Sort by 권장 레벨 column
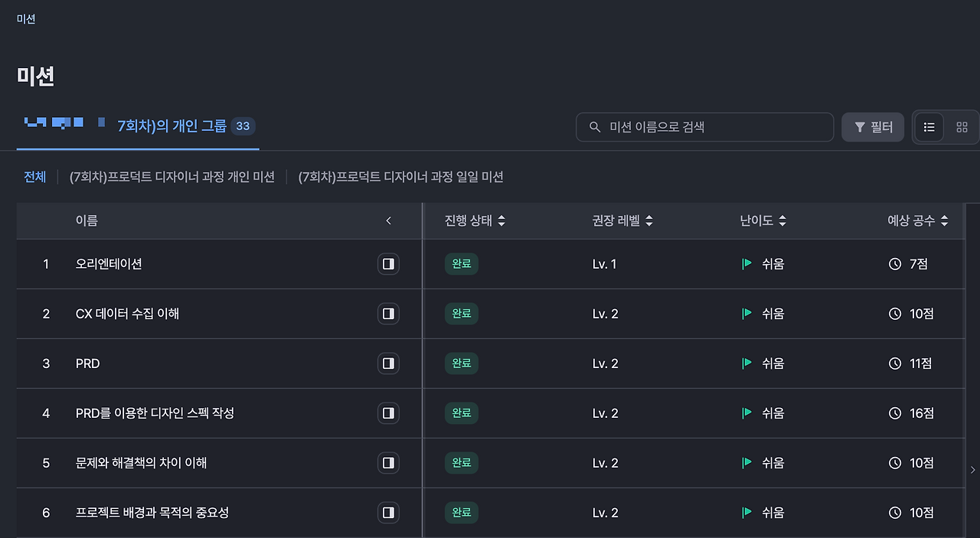The width and height of the screenshot is (980, 538). 649,221
